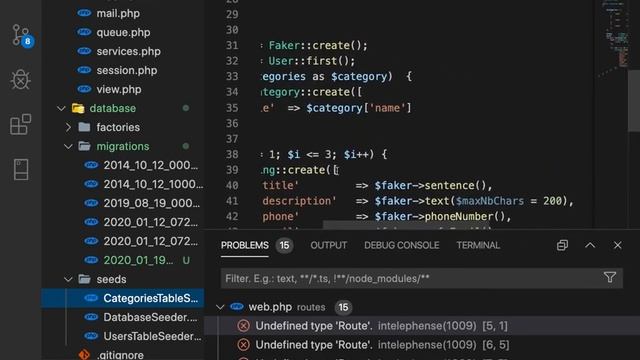Open session.php in the explorer
The height and width of the screenshot is (360, 640).
(127, 70)
